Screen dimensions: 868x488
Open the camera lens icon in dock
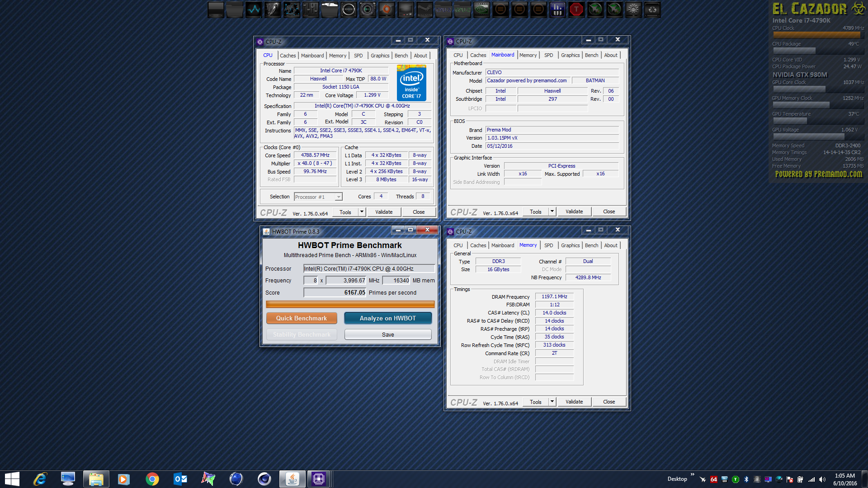coord(368,9)
